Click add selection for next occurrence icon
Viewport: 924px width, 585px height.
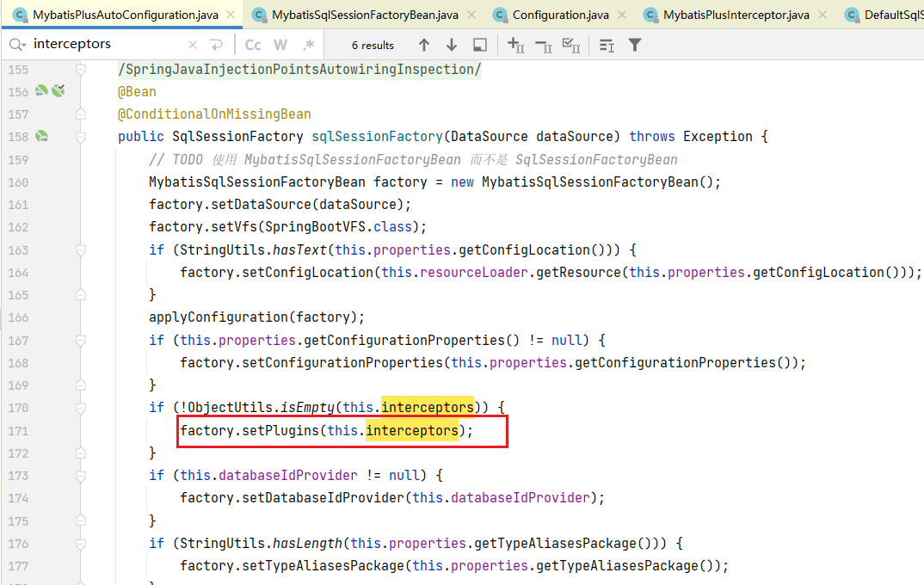point(516,45)
